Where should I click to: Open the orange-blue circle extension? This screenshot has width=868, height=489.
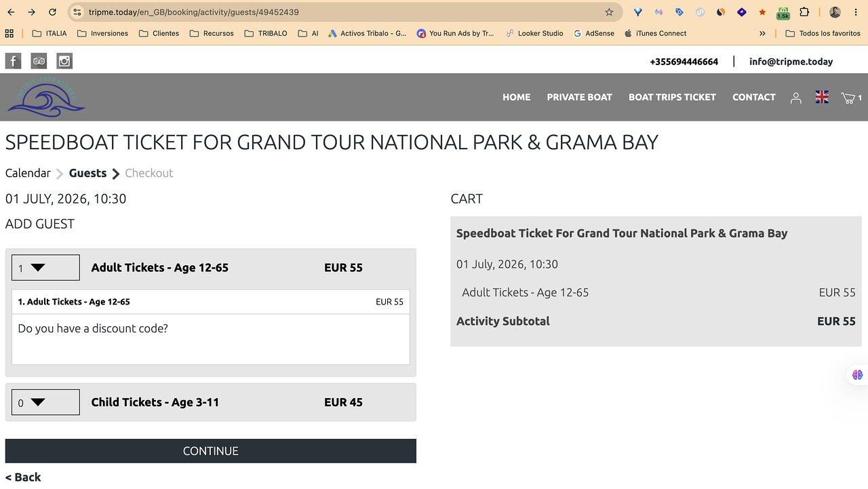[721, 12]
